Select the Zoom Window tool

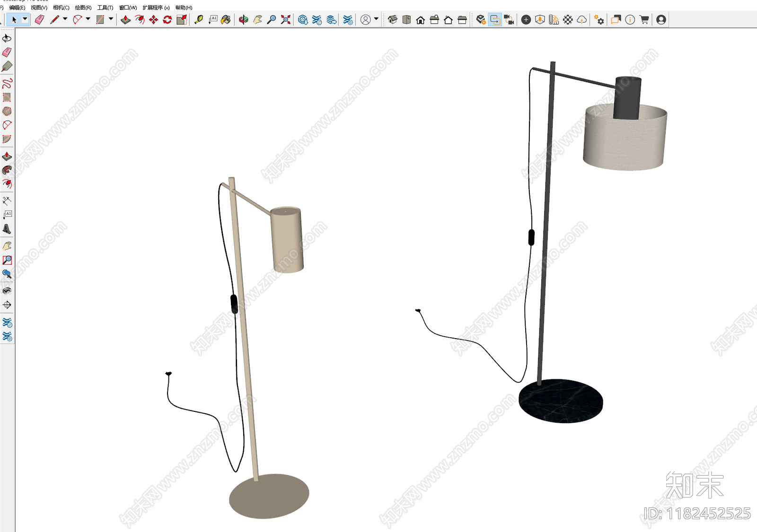tap(7, 260)
